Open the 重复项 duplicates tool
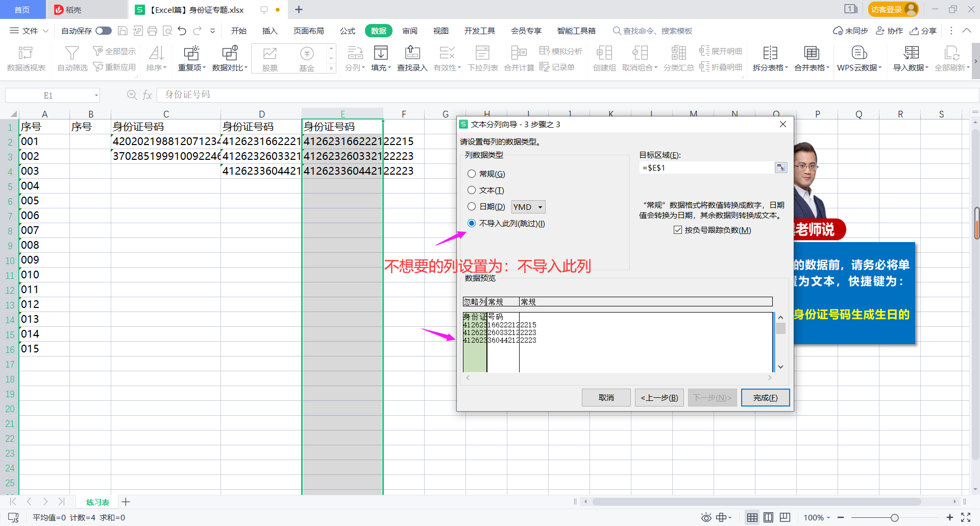 coord(191,58)
